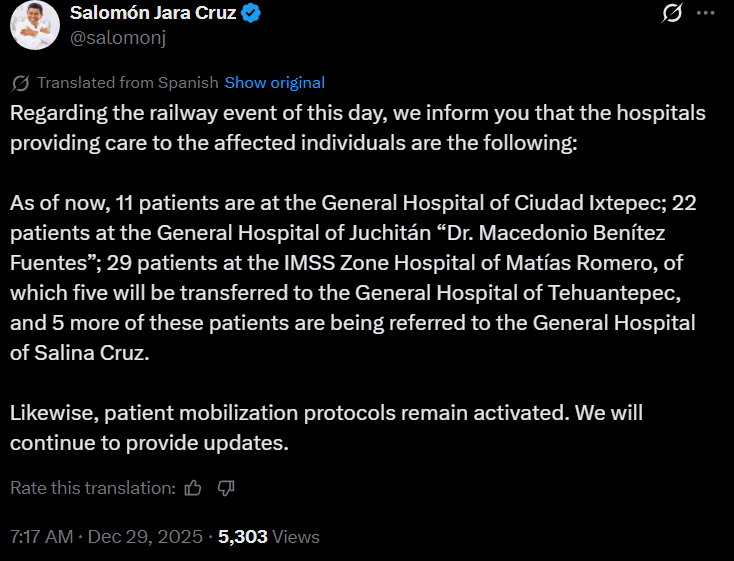Open the 5,303 Views analytics
The height and width of the screenshot is (561, 734).
pos(269,537)
